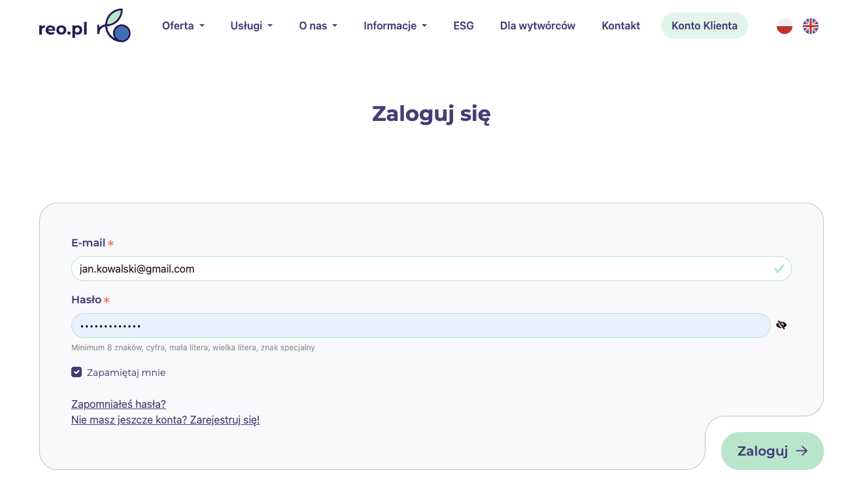Click the Zapomniałeś hasła? link

pyautogui.click(x=118, y=405)
